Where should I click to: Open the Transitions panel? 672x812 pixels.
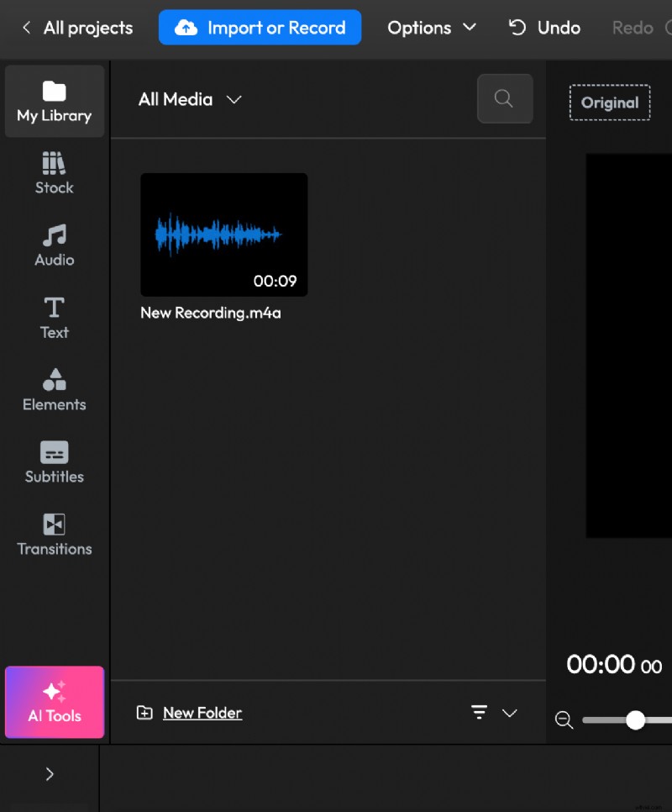coord(54,535)
